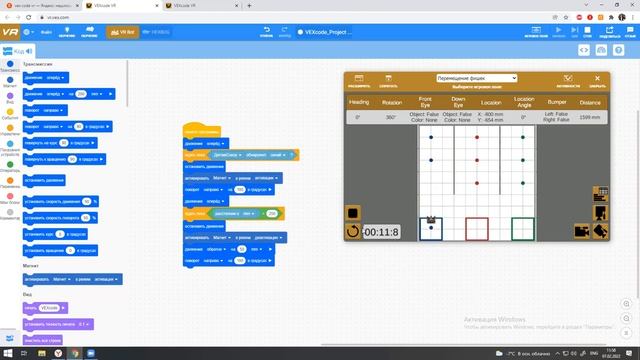Open направо dropdown in the palette turn block
The height and width of the screenshot is (360, 640).
(x=53, y=110)
